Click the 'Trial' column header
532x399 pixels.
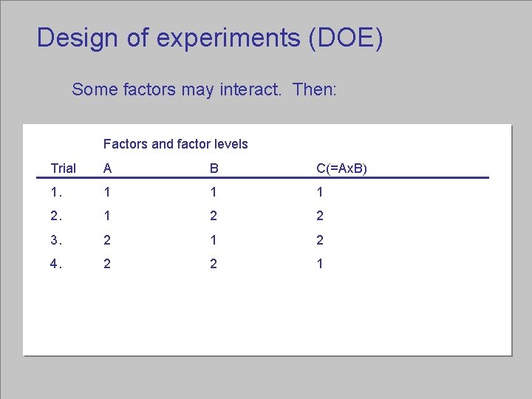63,168
